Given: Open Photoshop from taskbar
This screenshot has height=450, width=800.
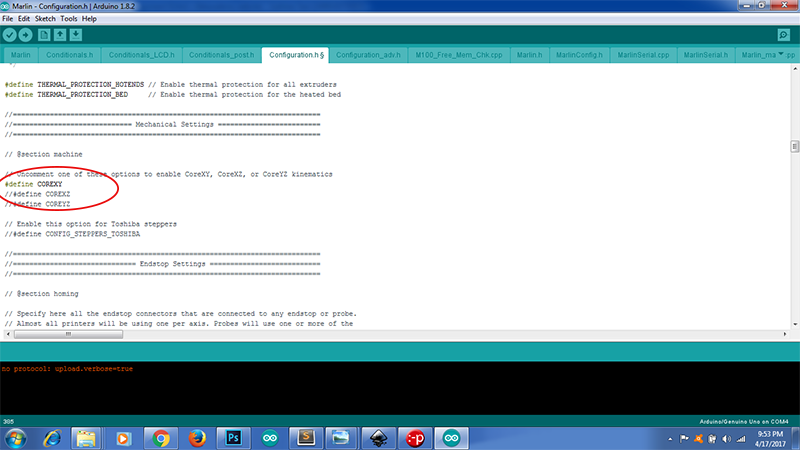Looking at the screenshot, I should click(233, 439).
